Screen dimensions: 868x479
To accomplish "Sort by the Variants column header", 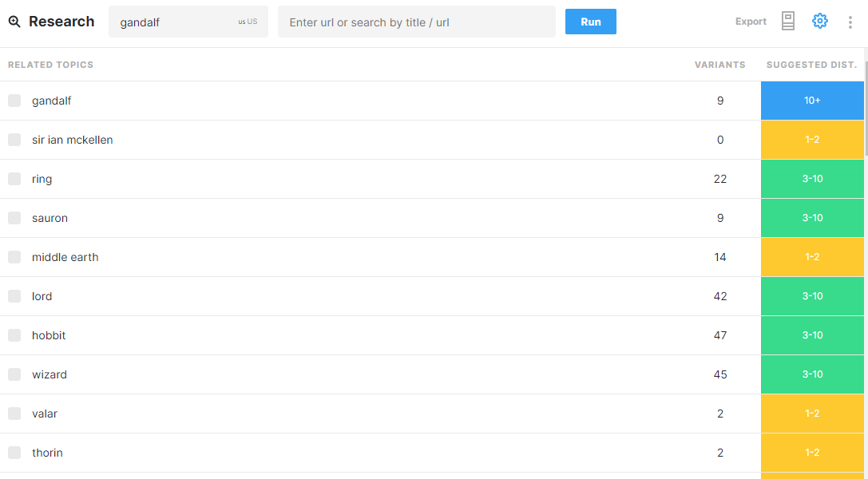I will 719,65.
